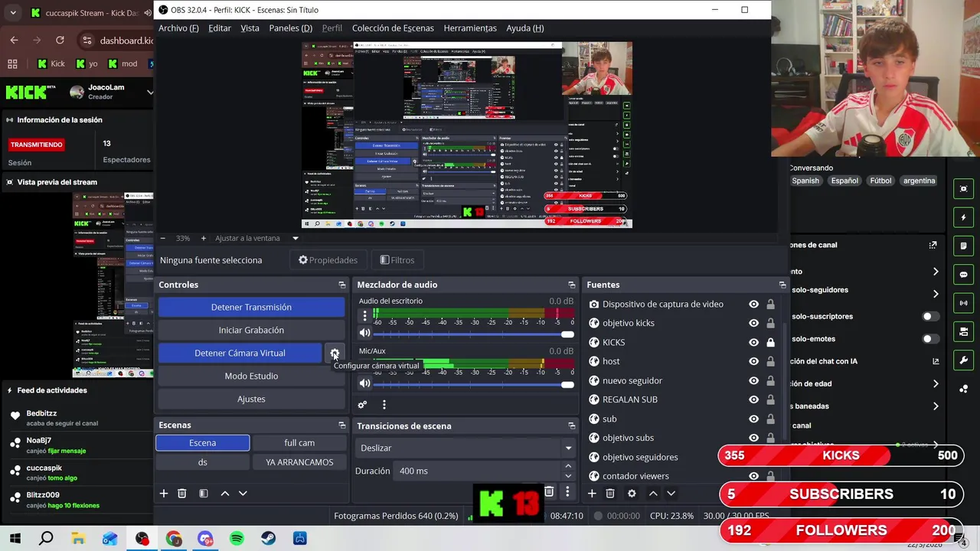
Task: Zoom out preview with minus icon
Action: (162, 238)
